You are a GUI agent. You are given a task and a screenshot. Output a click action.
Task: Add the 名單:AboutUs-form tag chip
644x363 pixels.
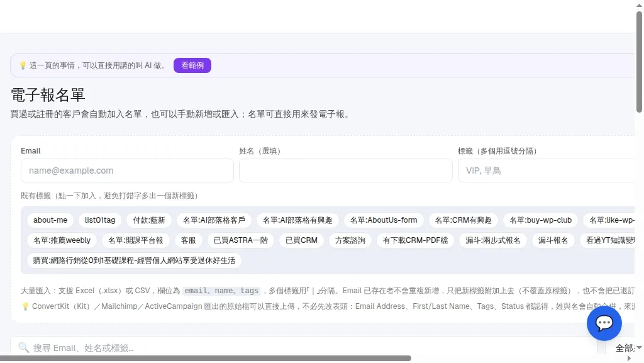click(384, 220)
